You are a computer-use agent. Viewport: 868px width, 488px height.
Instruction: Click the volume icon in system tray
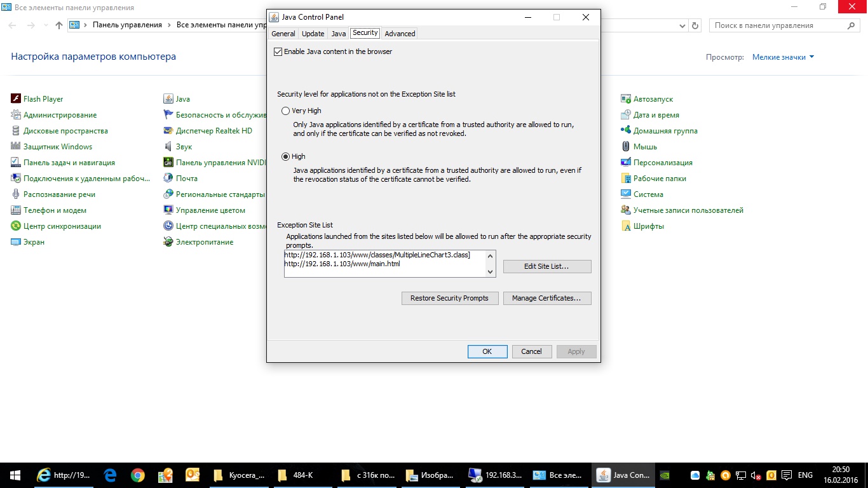[756, 475]
